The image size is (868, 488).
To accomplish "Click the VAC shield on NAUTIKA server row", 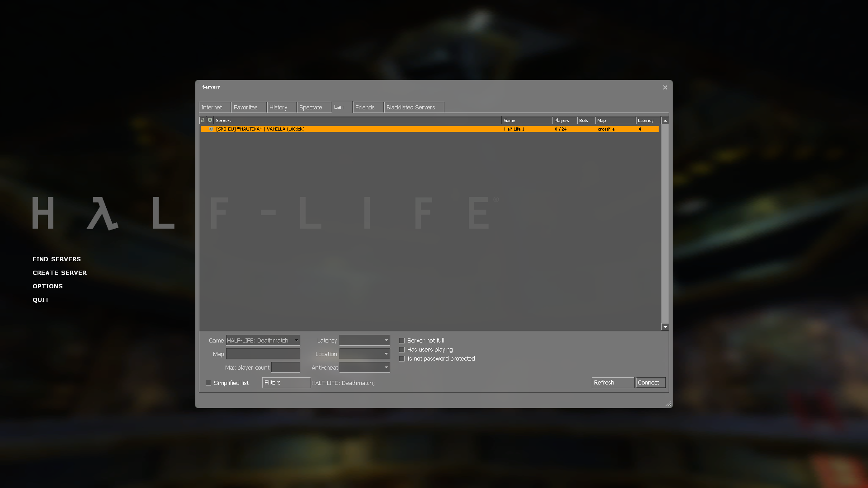I will (211, 129).
